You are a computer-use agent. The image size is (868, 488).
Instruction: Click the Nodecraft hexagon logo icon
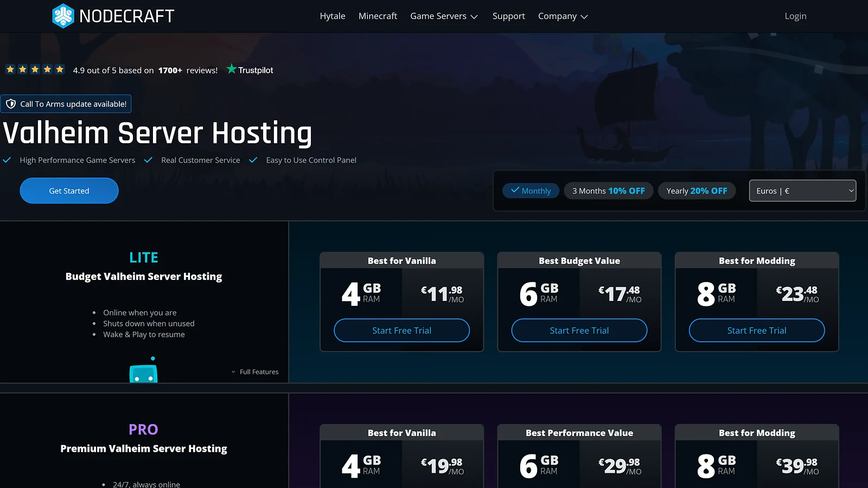(63, 16)
